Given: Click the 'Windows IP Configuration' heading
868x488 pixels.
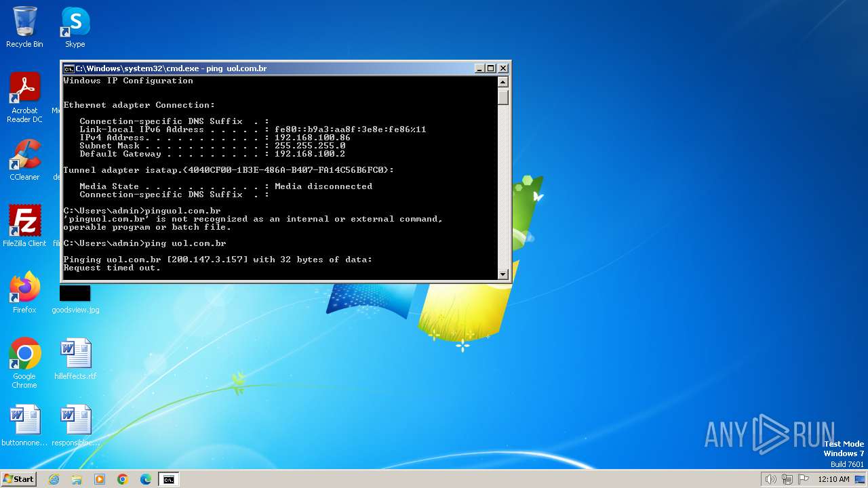Looking at the screenshot, I should [x=128, y=81].
